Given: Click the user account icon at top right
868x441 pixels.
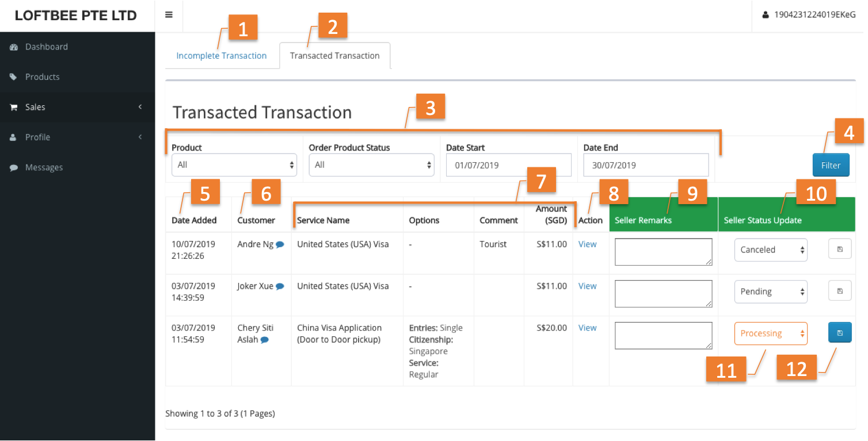Looking at the screenshot, I should pyautogui.click(x=766, y=16).
